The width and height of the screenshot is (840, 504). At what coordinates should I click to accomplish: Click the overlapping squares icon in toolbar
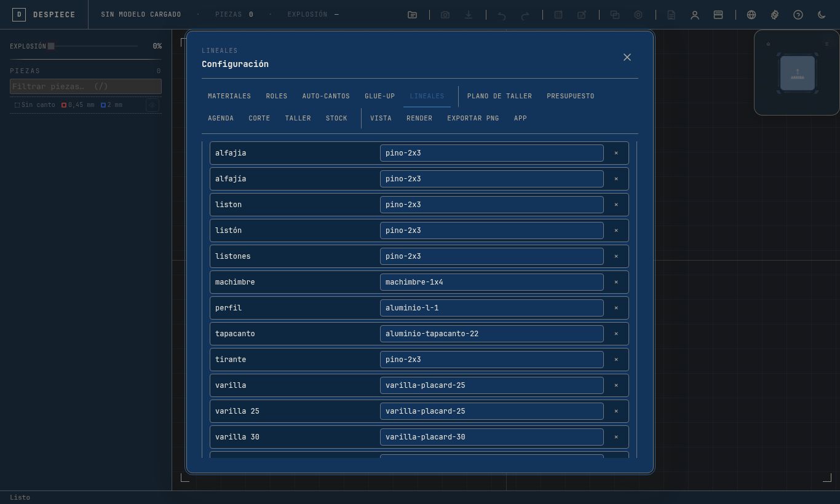point(615,15)
